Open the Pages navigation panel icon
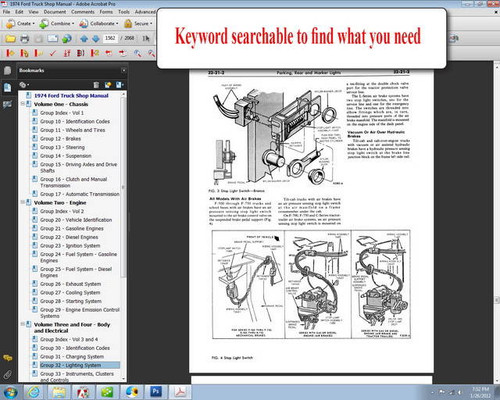The height and width of the screenshot is (400, 500). click(x=7, y=70)
